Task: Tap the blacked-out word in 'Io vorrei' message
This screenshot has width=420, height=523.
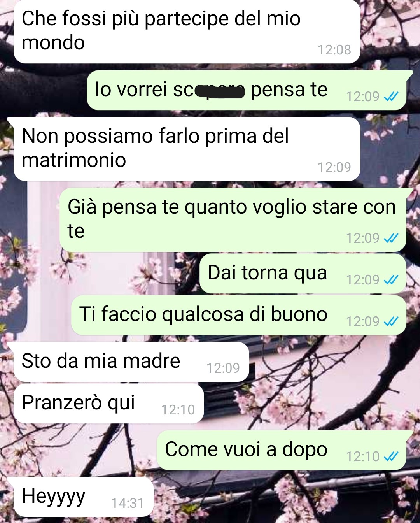Action: click(220, 91)
